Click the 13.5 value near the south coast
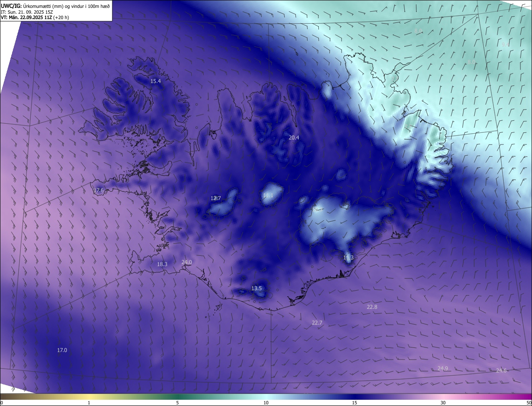The image size is (532, 406). pos(257,288)
